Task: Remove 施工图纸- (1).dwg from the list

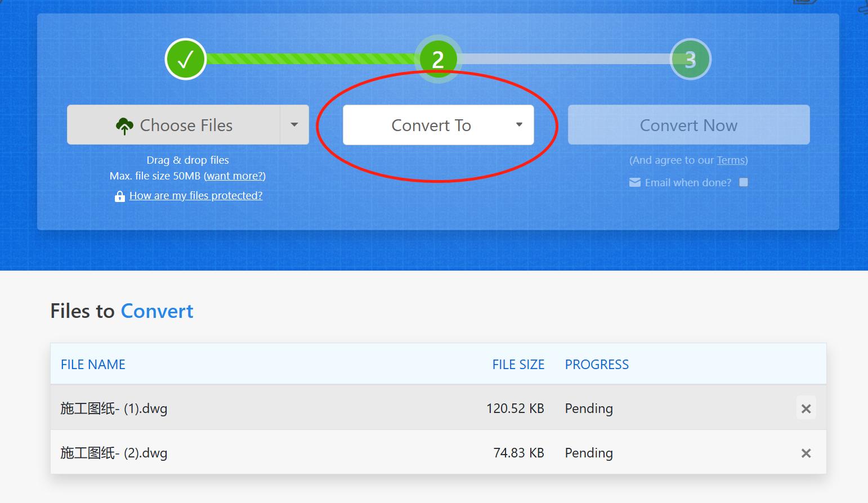Action: point(806,408)
